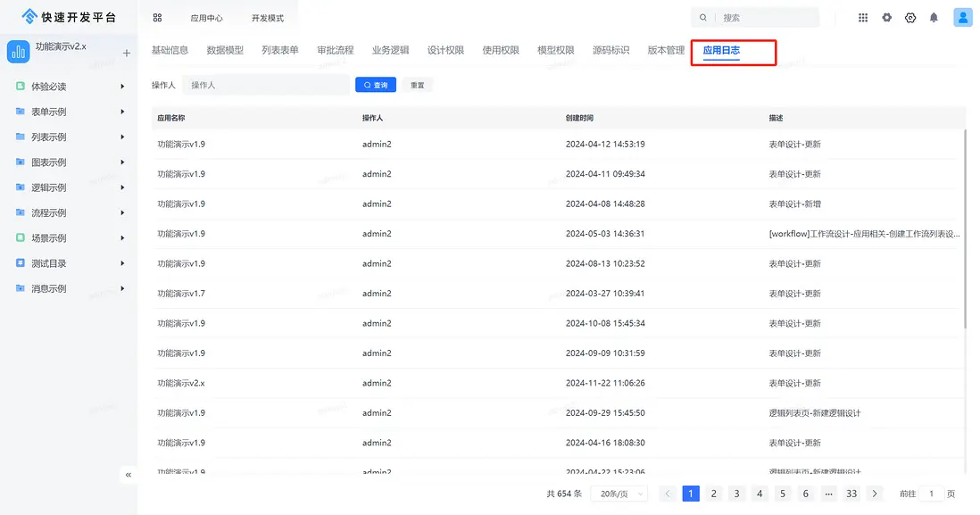
Task: Click the 列表示例 folder icon
Action: coord(20,137)
